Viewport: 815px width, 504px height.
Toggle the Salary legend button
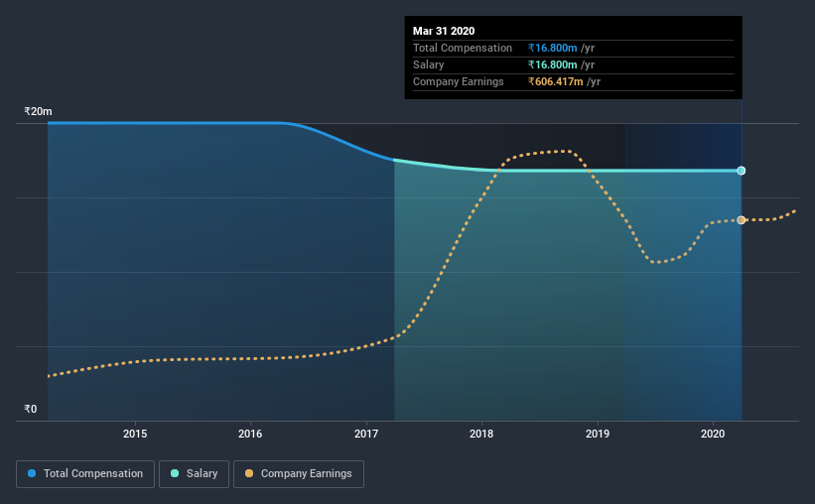[x=194, y=474]
